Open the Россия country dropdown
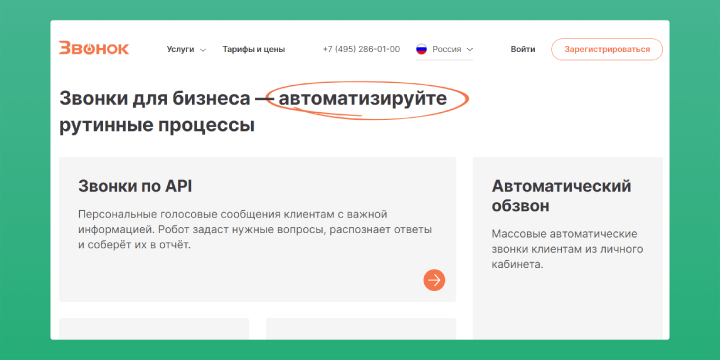 pos(444,49)
